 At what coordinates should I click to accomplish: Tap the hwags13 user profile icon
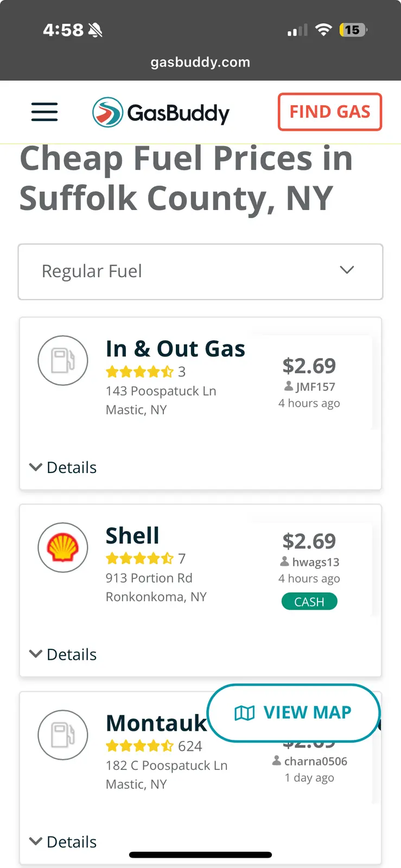point(285,561)
